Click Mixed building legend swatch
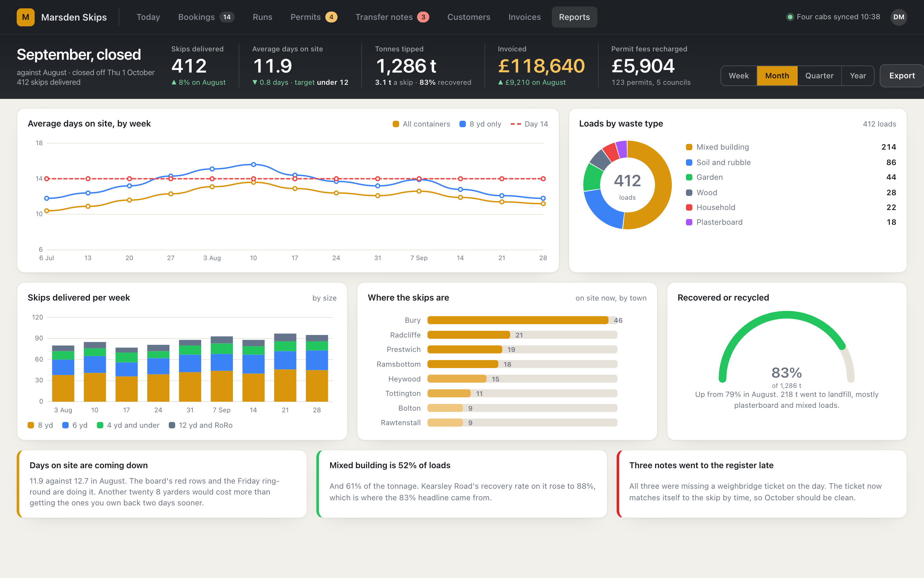Viewport: 924px width, 578px height. (689, 147)
